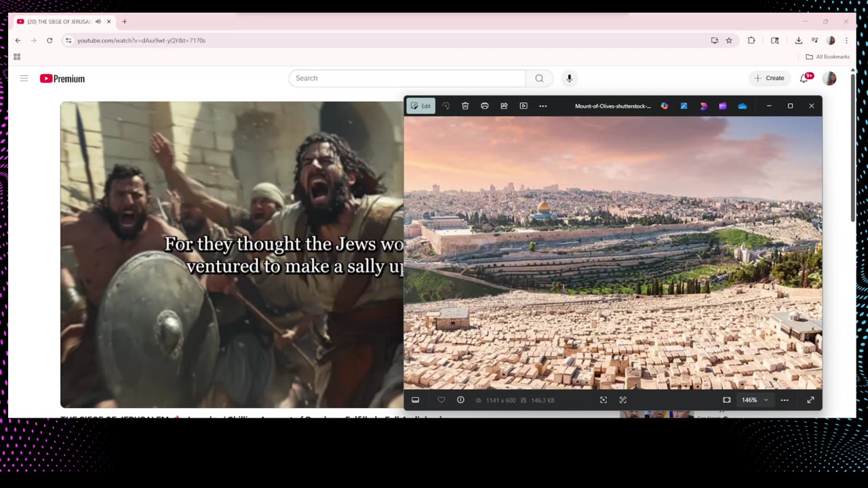
Task: Click the Mount-of-Olives file name title
Action: click(x=613, y=106)
